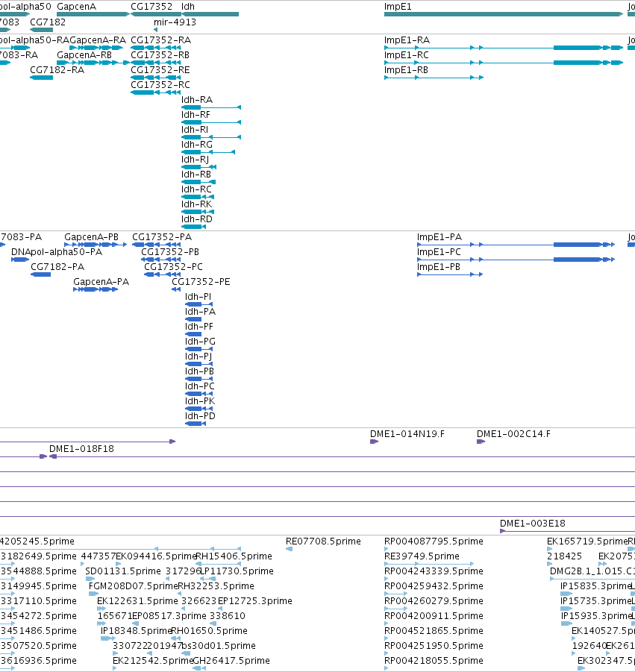Select protein ImpE1-PA
This screenshot has width=635, height=672.
(x=440, y=237)
